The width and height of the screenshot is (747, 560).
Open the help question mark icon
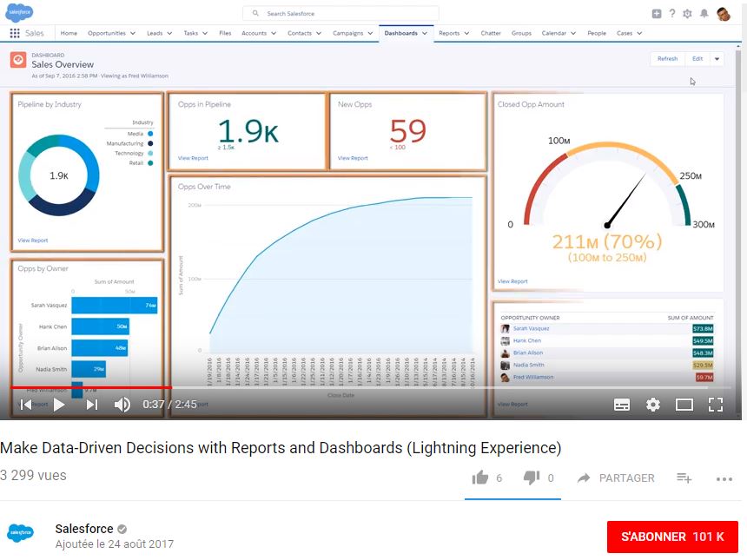pos(671,14)
